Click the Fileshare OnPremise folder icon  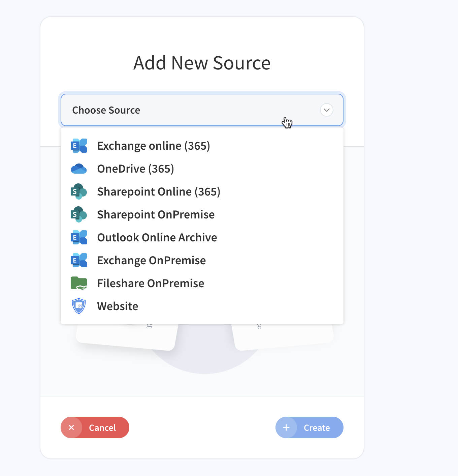pos(79,283)
